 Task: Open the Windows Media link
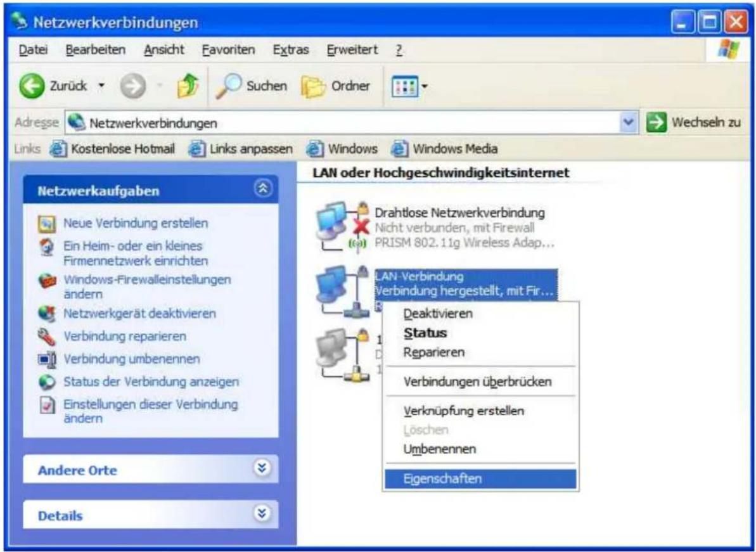click(x=444, y=148)
